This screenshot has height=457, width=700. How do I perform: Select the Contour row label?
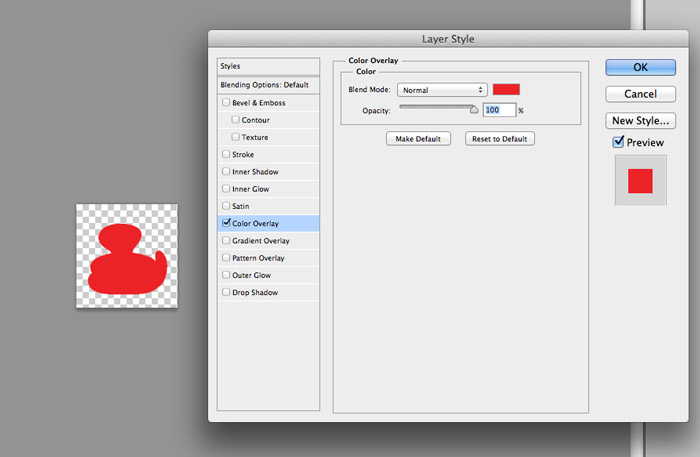coord(255,120)
